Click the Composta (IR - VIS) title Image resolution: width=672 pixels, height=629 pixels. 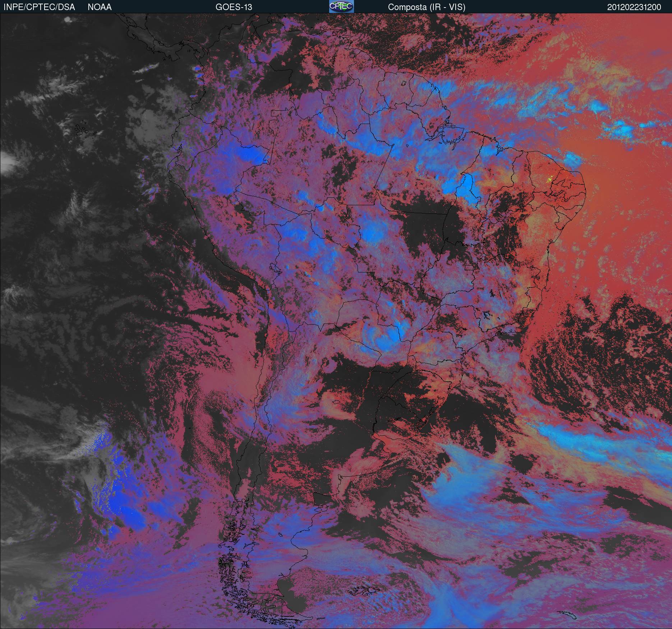click(427, 7)
